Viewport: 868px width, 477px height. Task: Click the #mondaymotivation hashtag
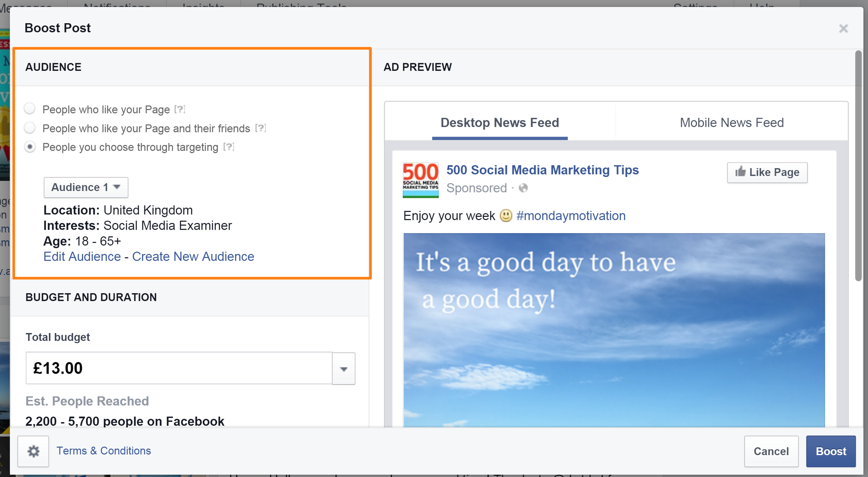coord(571,216)
